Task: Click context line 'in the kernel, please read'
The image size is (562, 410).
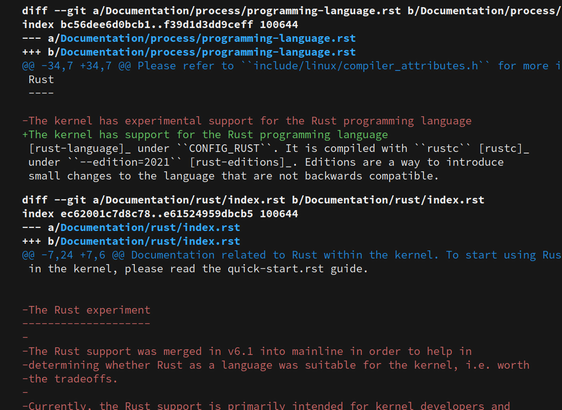Action: point(198,269)
